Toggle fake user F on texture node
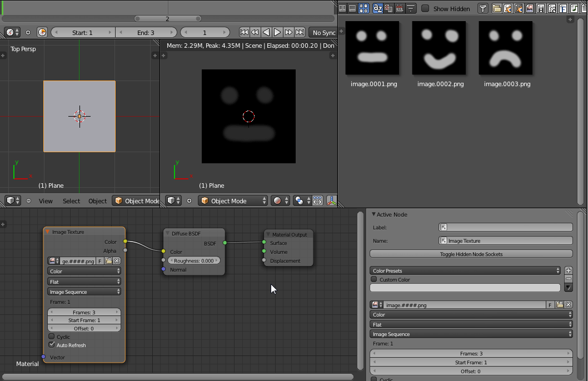 click(x=100, y=260)
